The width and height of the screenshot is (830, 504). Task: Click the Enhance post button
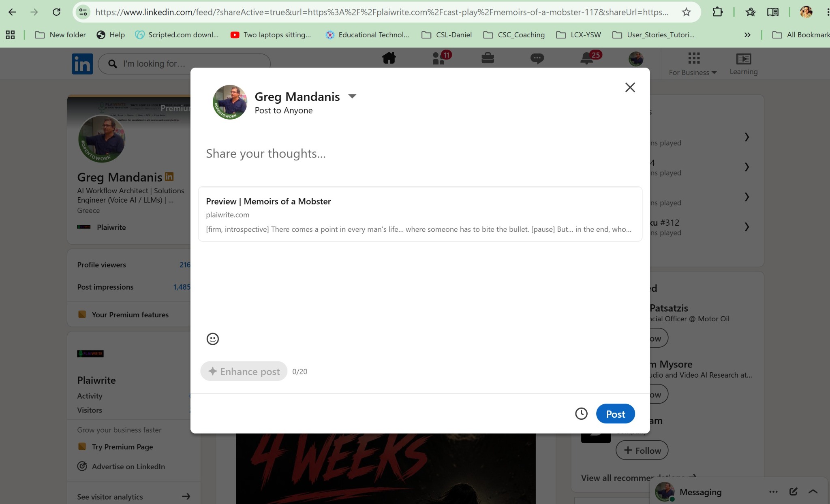244,371
